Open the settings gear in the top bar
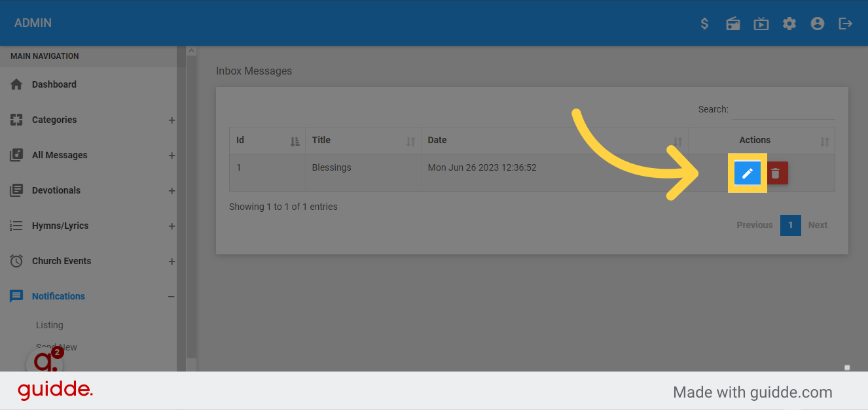The height and width of the screenshot is (410, 868). pos(789,23)
